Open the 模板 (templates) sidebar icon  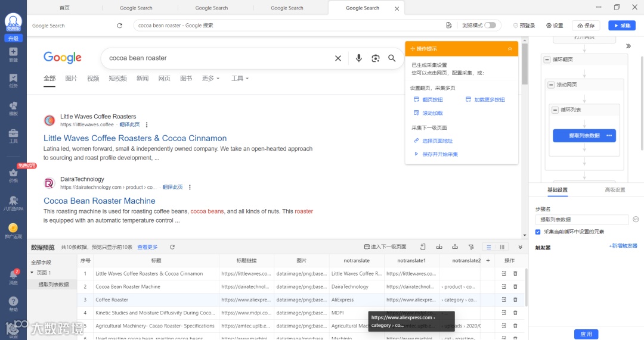click(13, 109)
